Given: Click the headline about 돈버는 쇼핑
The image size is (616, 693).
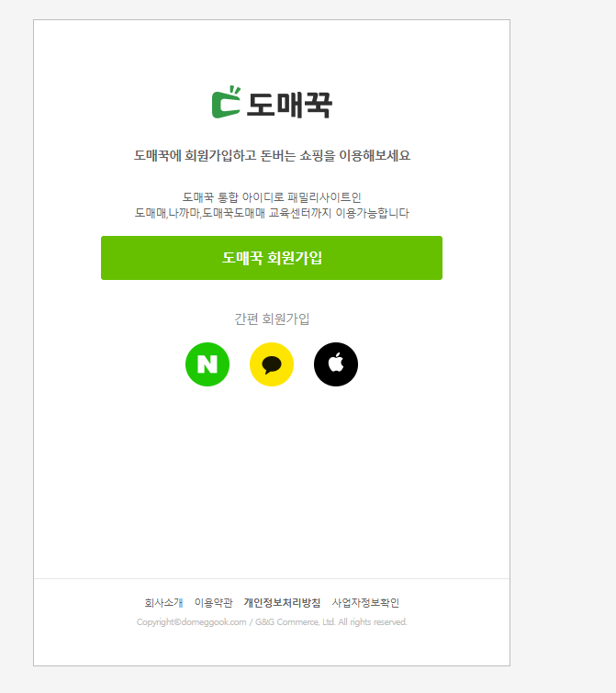Looking at the screenshot, I should [x=272, y=155].
